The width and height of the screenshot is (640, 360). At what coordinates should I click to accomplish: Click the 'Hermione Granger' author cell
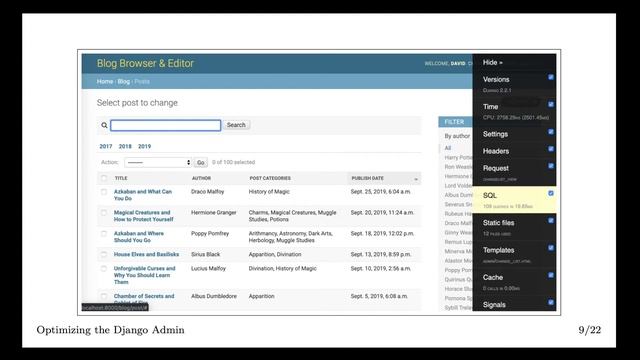pyautogui.click(x=213, y=213)
